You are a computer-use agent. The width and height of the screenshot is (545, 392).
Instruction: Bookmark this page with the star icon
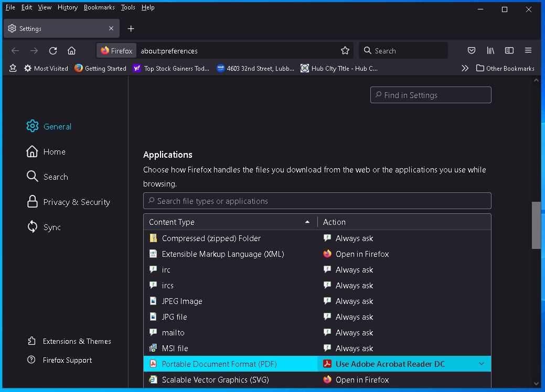345,51
